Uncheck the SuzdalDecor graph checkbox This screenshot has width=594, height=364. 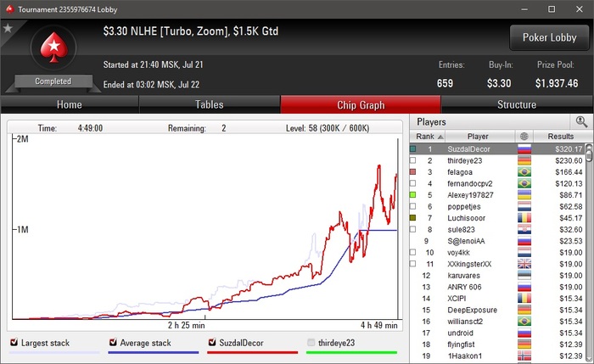tap(212, 343)
